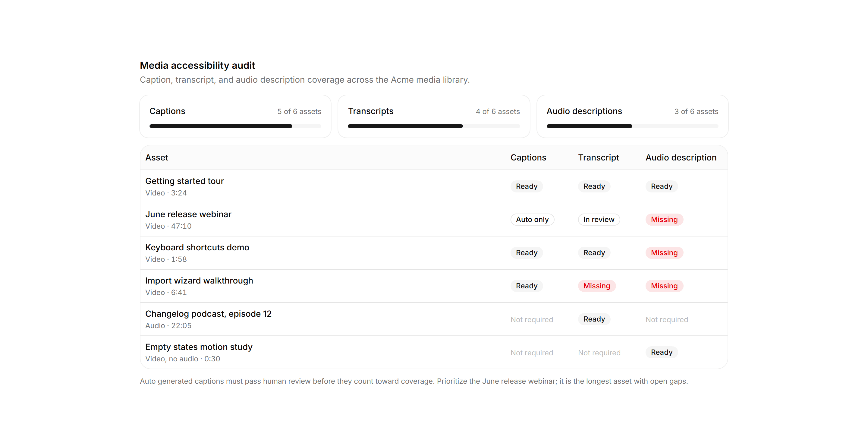
Task: Click the Transcript column header
Action: click(x=599, y=157)
